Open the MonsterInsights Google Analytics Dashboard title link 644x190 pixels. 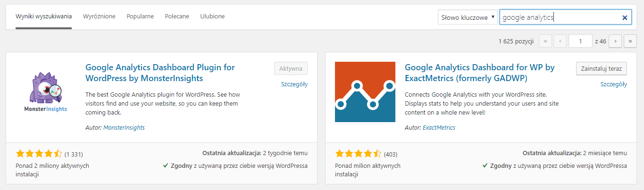160,73
